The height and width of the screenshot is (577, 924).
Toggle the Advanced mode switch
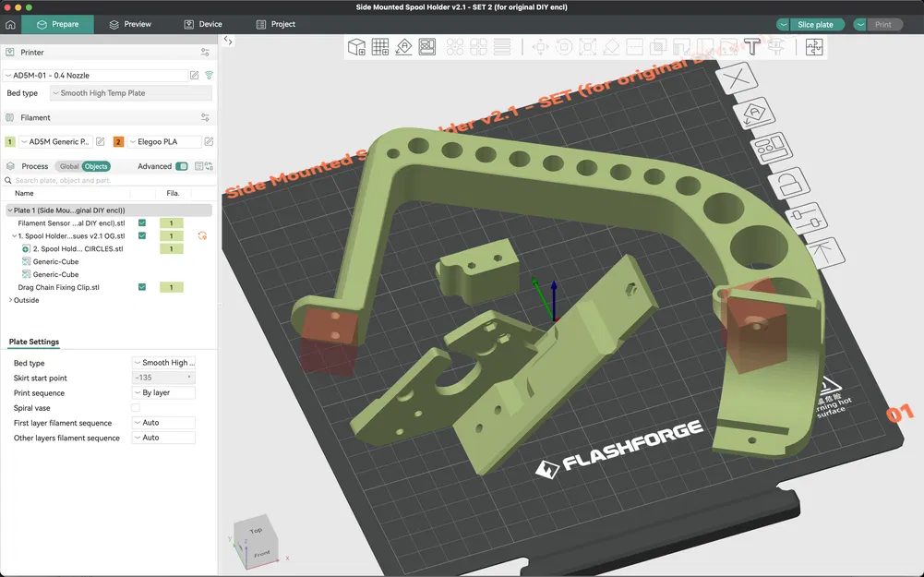point(182,166)
